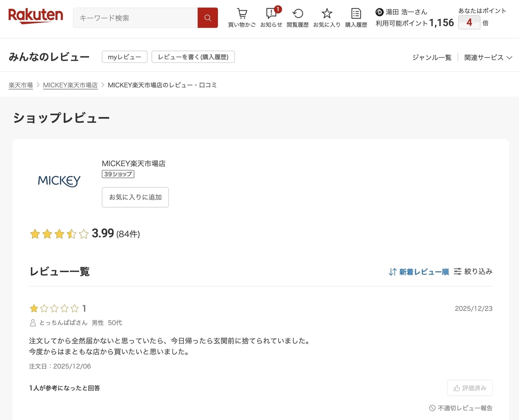Open the 新着レビュー順 sort selector
519x420 pixels.
[419, 272]
